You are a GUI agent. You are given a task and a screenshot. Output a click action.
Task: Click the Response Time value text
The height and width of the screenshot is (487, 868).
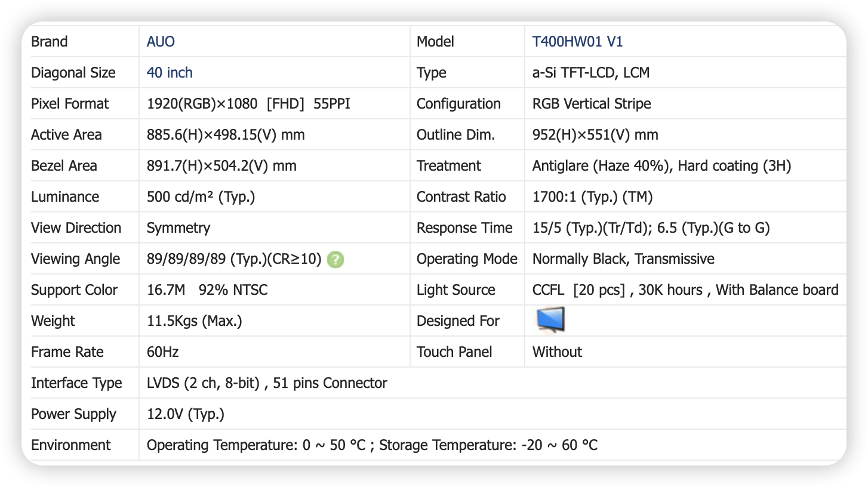(651, 228)
